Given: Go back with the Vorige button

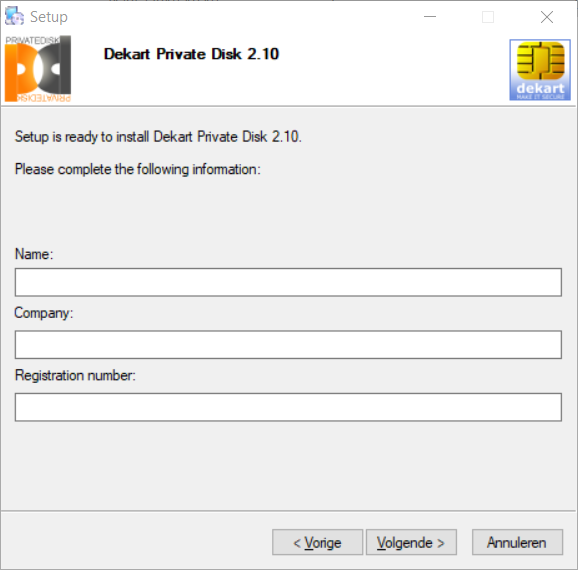Looking at the screenshot, I should (x=317, y=542).
